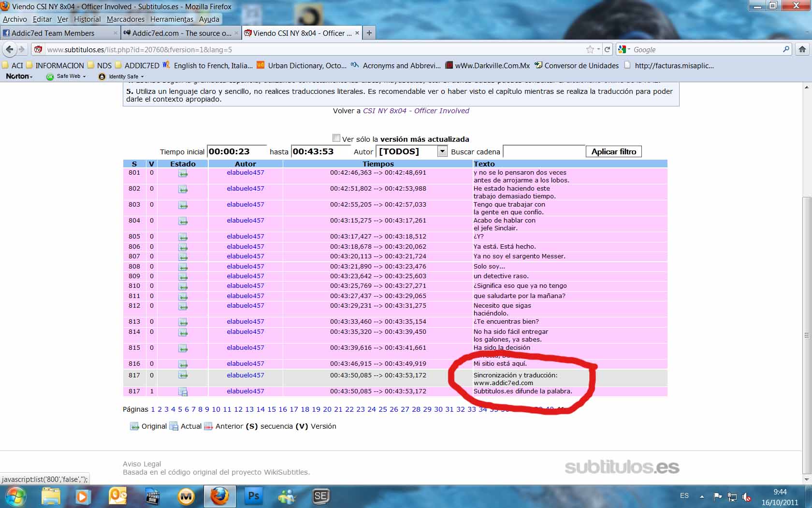Click the subtitulos.es logo at the footer
The height and width of the screenshot is (508, 812).
tap(622, 467)
